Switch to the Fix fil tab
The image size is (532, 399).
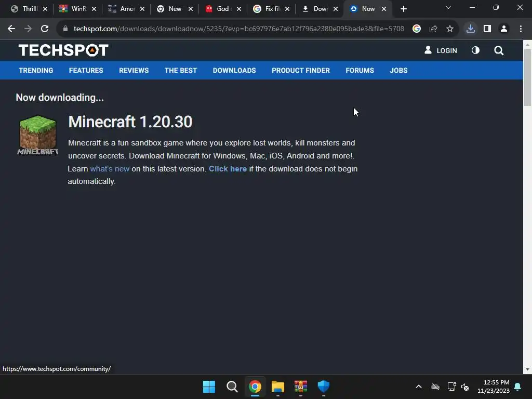pos(271,9)
